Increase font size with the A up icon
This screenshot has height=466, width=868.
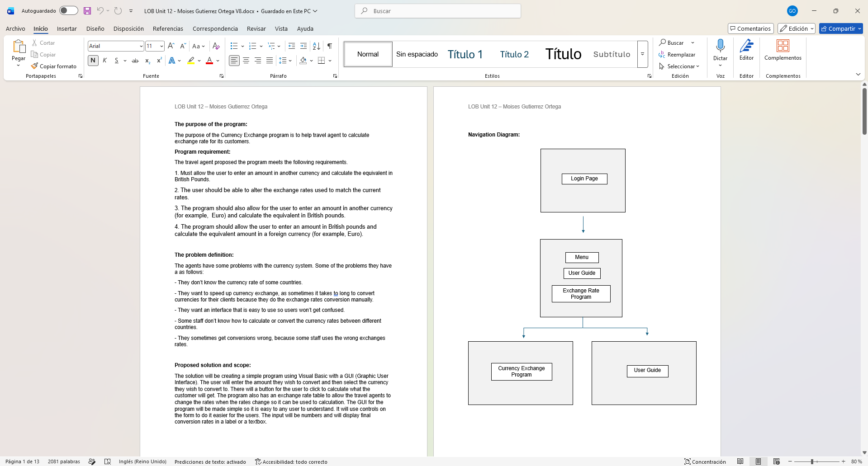click(171, 46)
